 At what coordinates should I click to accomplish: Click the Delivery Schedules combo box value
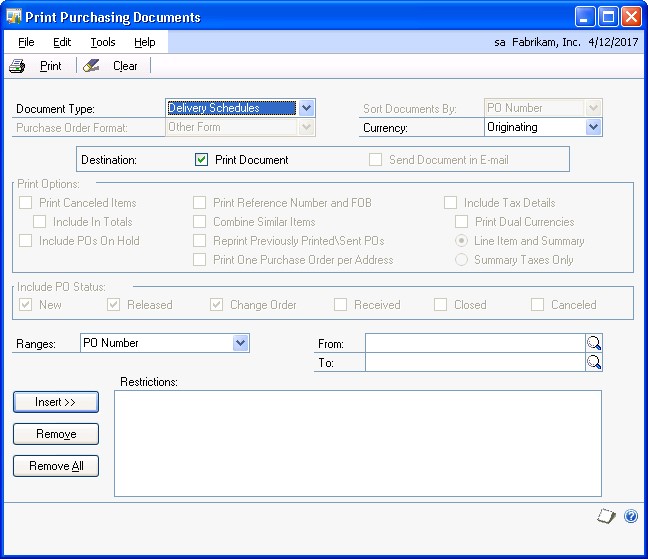[231, 108]
